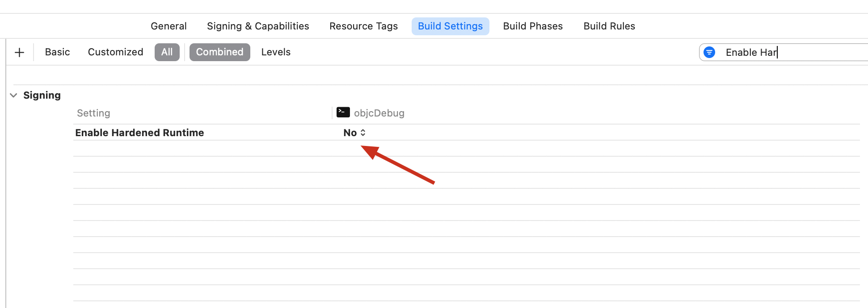Show Basic build settings only
Viewport: 868px width, 308px height.
tap(57, 52)
